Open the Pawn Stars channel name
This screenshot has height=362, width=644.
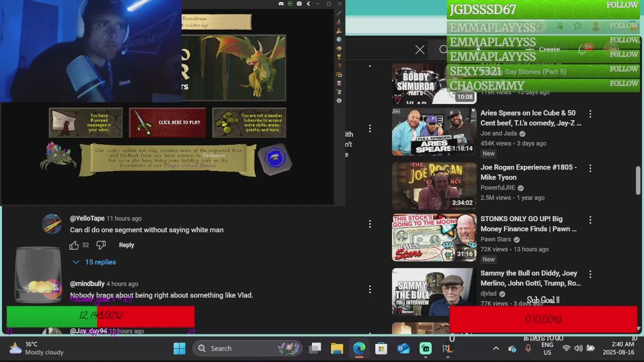[x=496, y=239]
